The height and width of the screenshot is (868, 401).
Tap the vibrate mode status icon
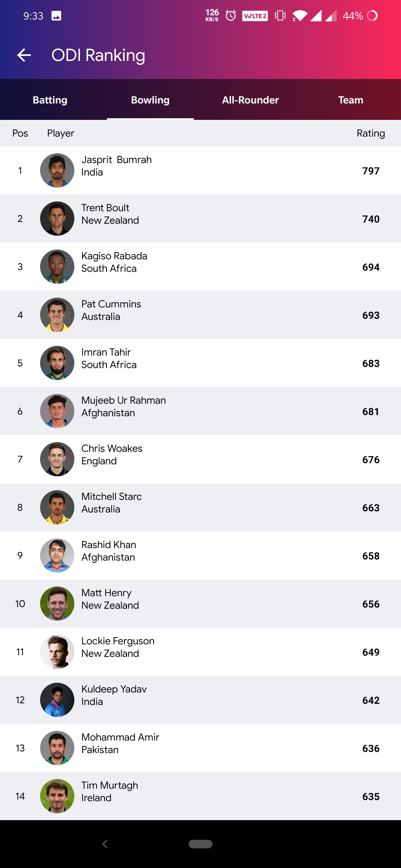click(280, 16)
